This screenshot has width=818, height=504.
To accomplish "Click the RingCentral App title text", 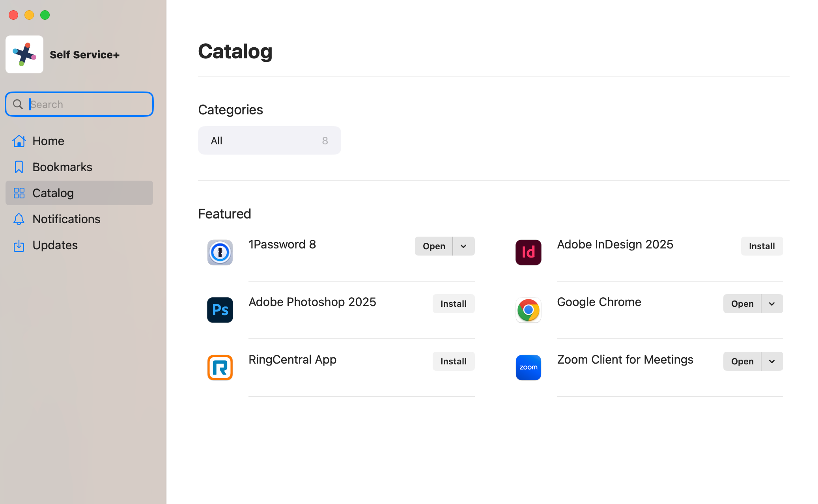I will (292, 360).
